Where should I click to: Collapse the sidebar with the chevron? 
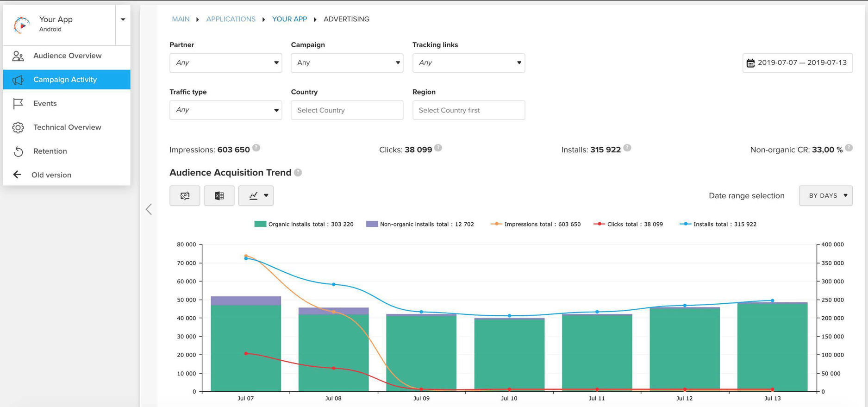(149, 209)
